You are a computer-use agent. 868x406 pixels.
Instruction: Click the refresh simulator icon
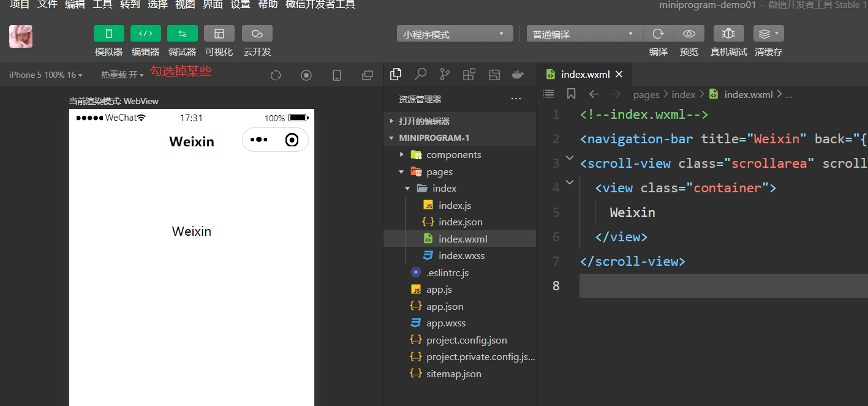(276, 75)
